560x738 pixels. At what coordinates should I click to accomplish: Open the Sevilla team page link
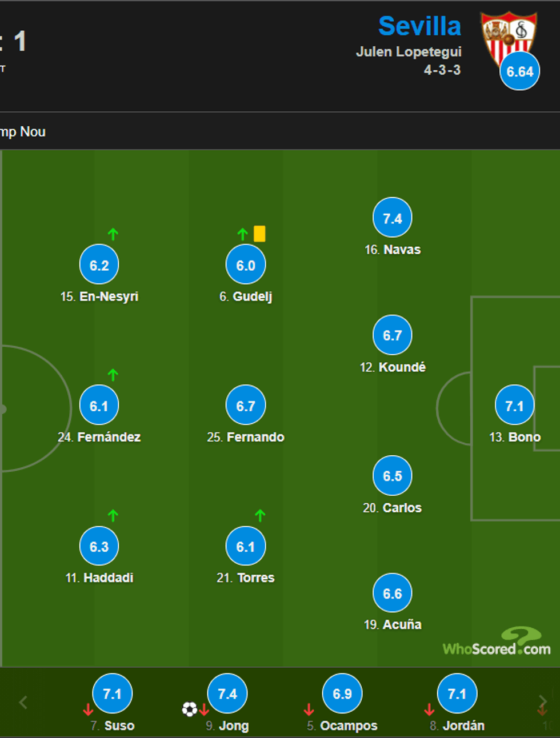(x=419, y=26)
